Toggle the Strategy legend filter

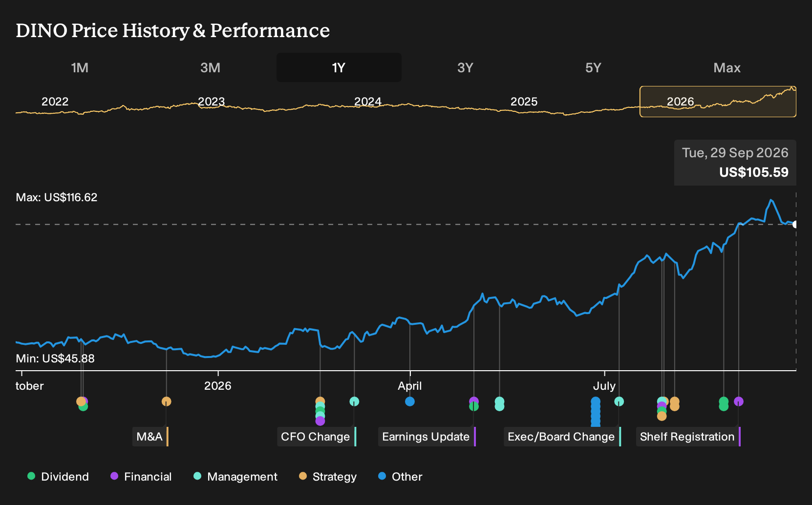[328, 477]
